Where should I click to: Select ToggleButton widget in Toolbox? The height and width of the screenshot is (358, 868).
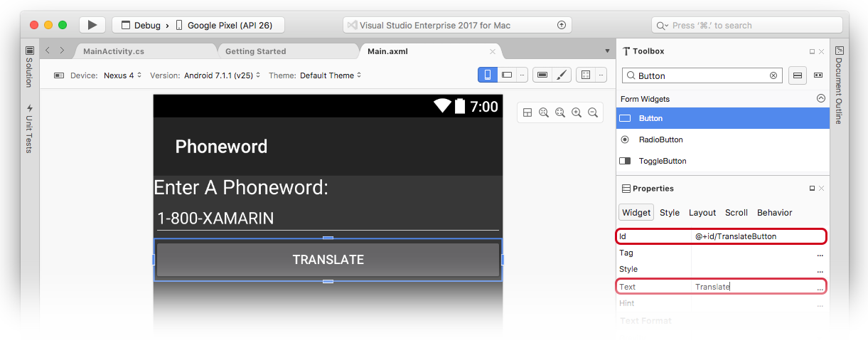pyautogui.click(x=662, y=161)
